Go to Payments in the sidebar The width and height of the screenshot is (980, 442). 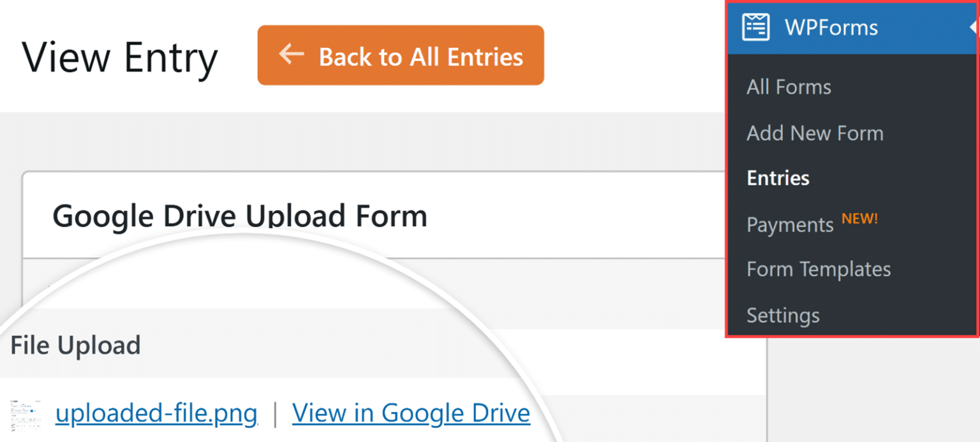coord(790,224)
